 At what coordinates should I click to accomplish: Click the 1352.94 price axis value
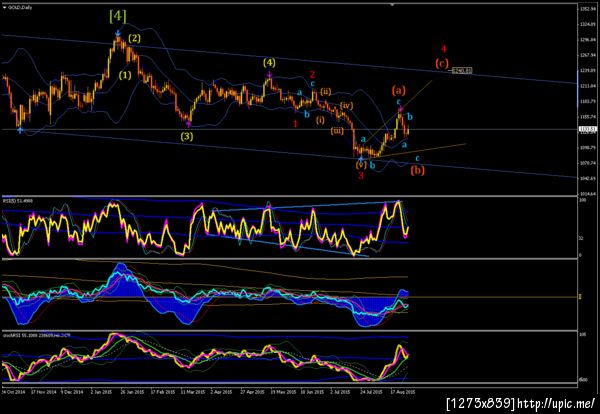[x=586, y=9]
